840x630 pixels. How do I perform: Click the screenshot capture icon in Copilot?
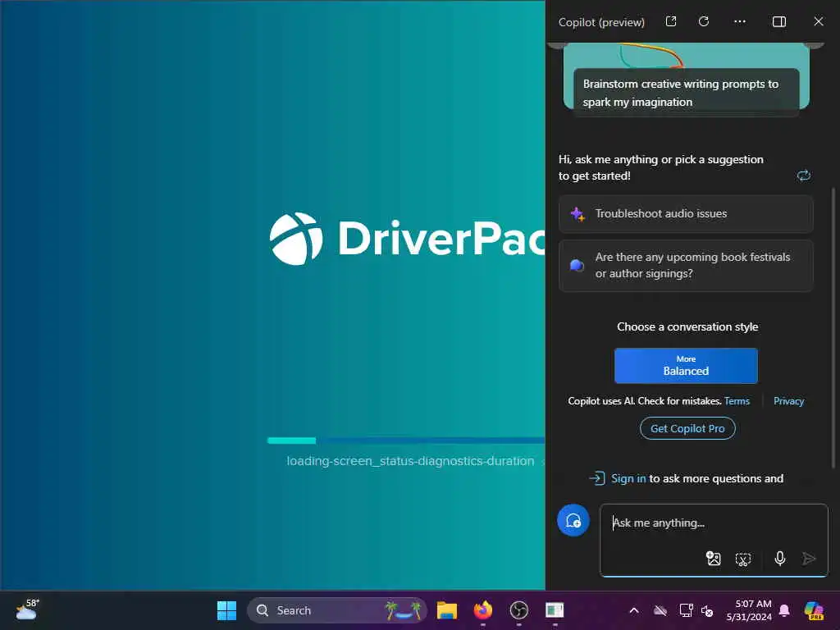743,559
